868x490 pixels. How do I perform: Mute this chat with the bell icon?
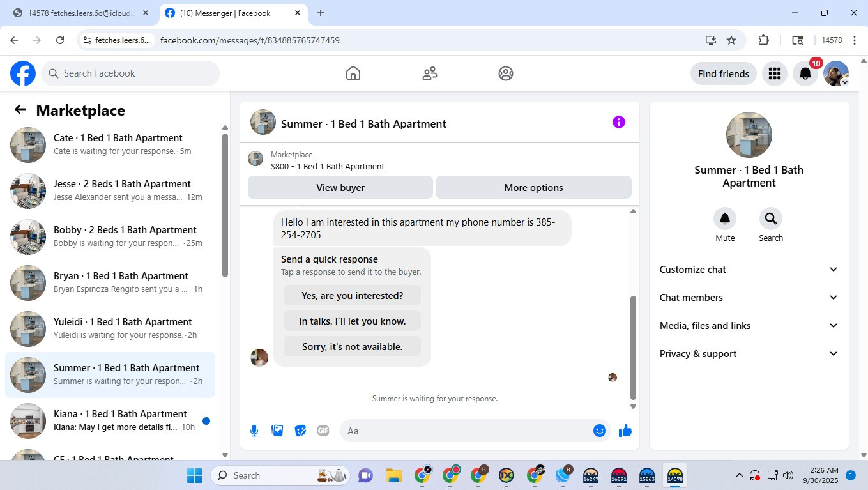tap(725, 218)
